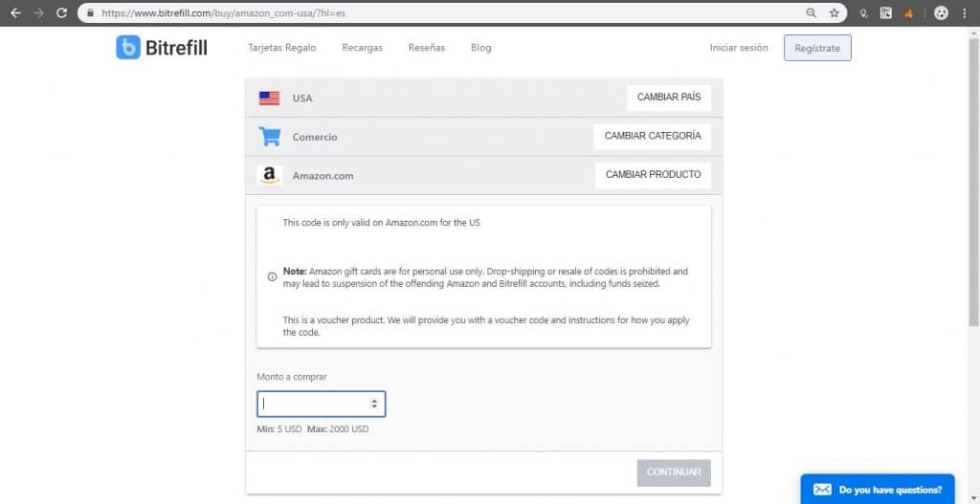This screenshot has width=980, height=504.
Task: Click the 'This is a voucher product' paragraph
Action: click(x=486, y=326)
